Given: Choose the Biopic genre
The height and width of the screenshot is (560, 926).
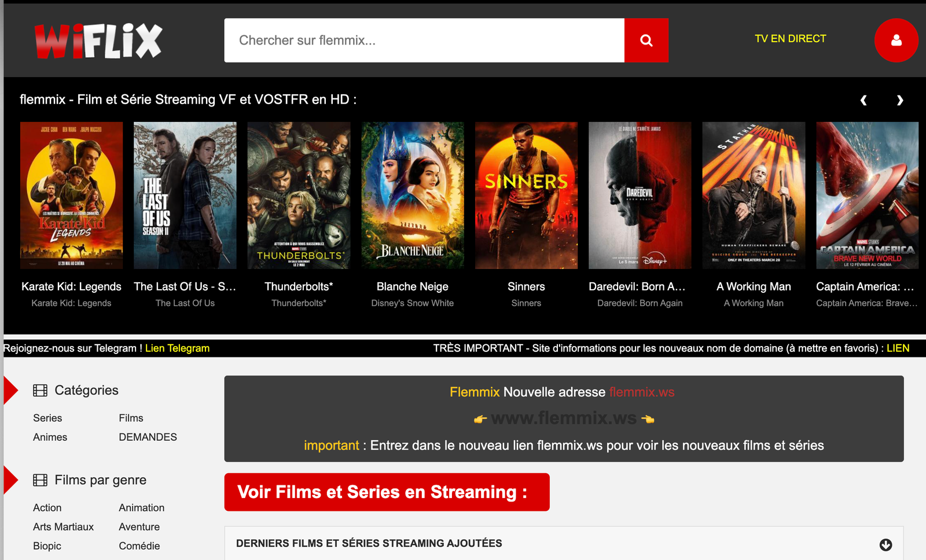Looking at the screenshot, I should [47, 546].
